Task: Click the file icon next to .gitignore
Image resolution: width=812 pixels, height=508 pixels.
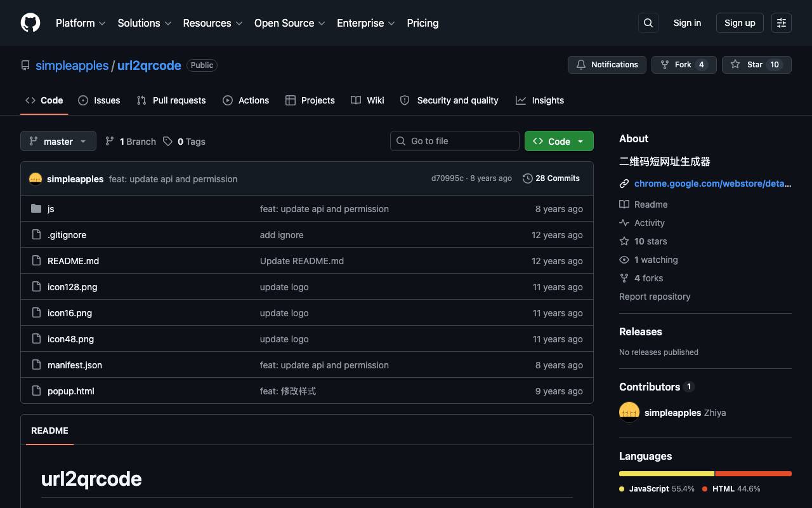Action: 36,235
